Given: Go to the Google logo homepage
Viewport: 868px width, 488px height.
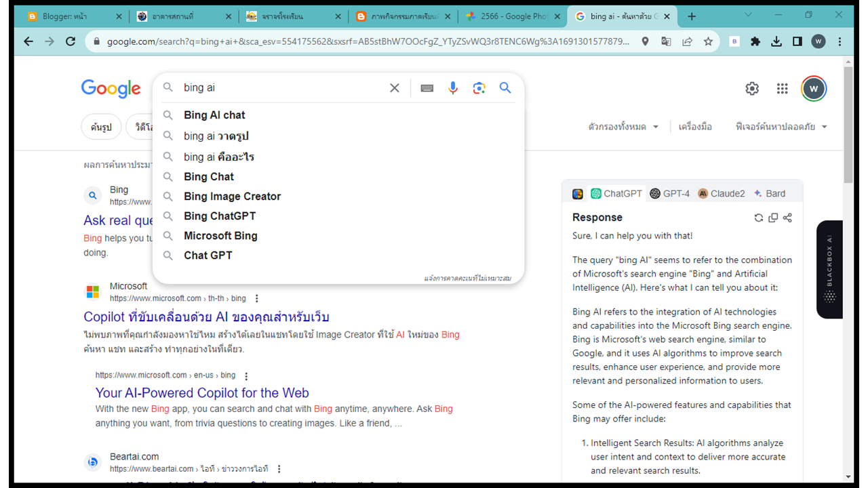Looking at the screenshot, I should click(111, 88).
